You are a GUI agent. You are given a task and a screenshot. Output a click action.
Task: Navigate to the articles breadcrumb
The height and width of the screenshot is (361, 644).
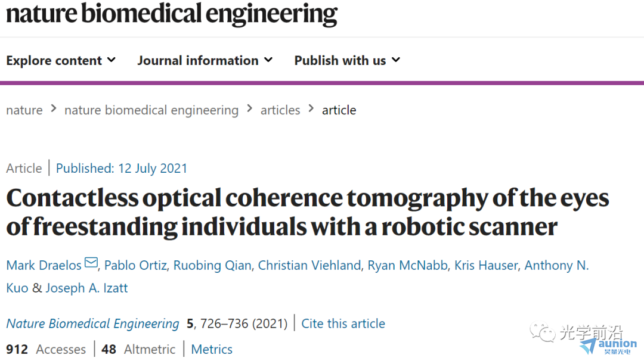tap(280, 110)
